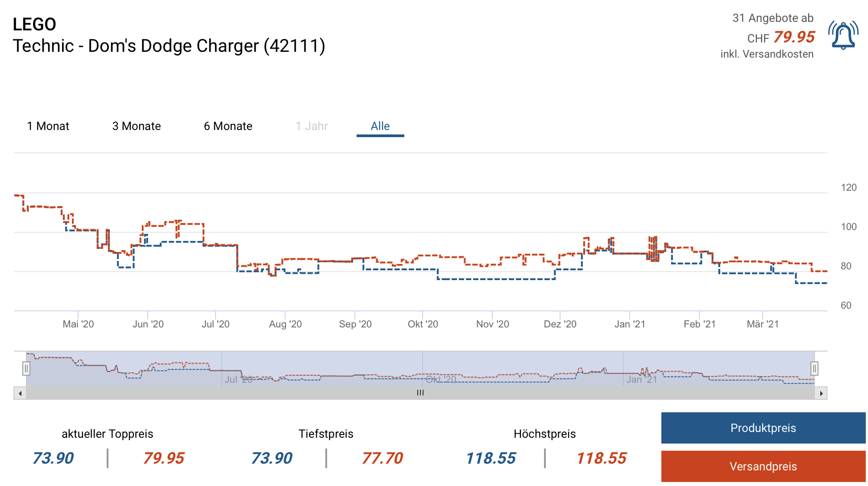Click the Höchstpreis red value 118.55
868x486 pixels.
[601, 458]
